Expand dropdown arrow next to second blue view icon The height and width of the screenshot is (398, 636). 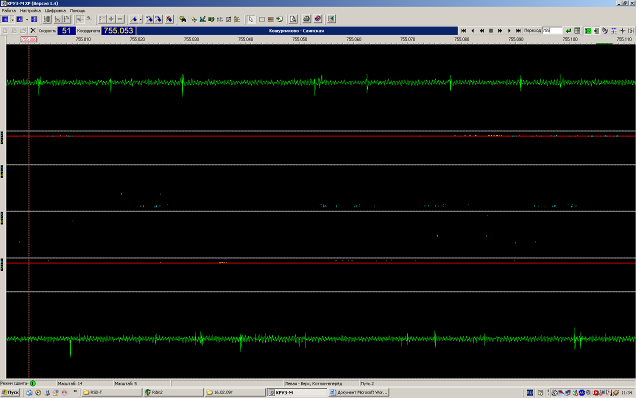coord(27,19)
